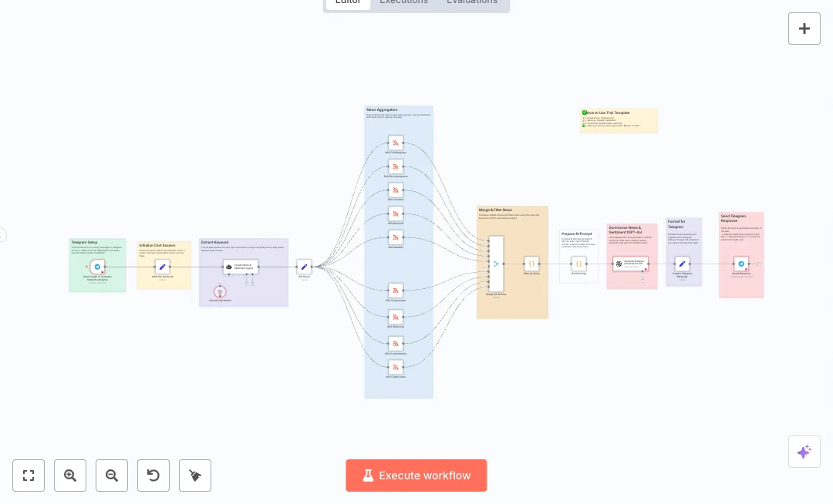Click the How to Use This Template note
This screenshot has height=504, width=833.
point(619,120)
